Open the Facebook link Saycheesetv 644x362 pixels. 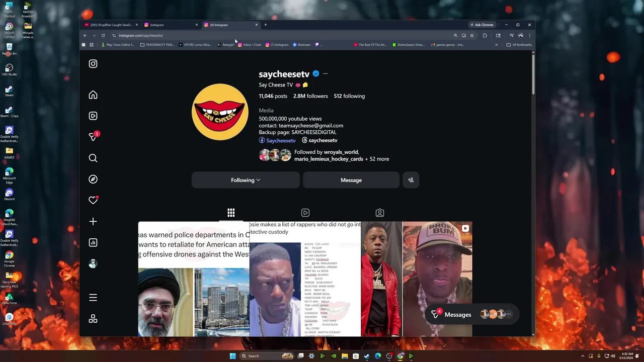click(277, 140)
